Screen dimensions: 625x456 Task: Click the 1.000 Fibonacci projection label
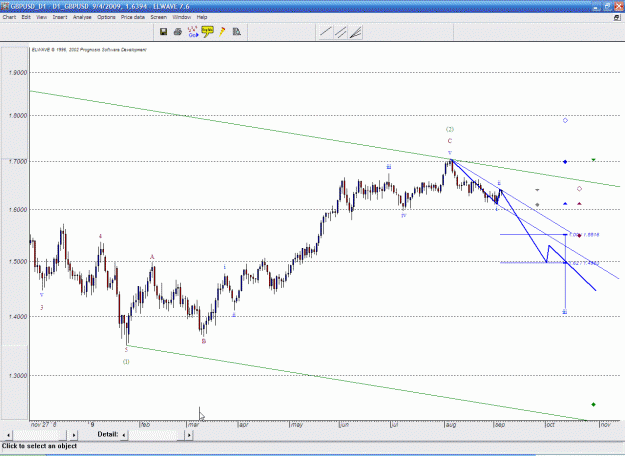[x=584, y=235]
